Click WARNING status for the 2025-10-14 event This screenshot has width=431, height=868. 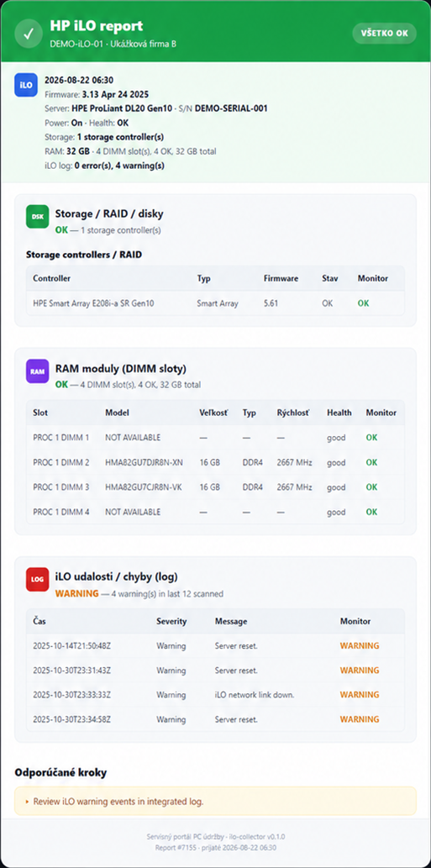pos(360,646)
